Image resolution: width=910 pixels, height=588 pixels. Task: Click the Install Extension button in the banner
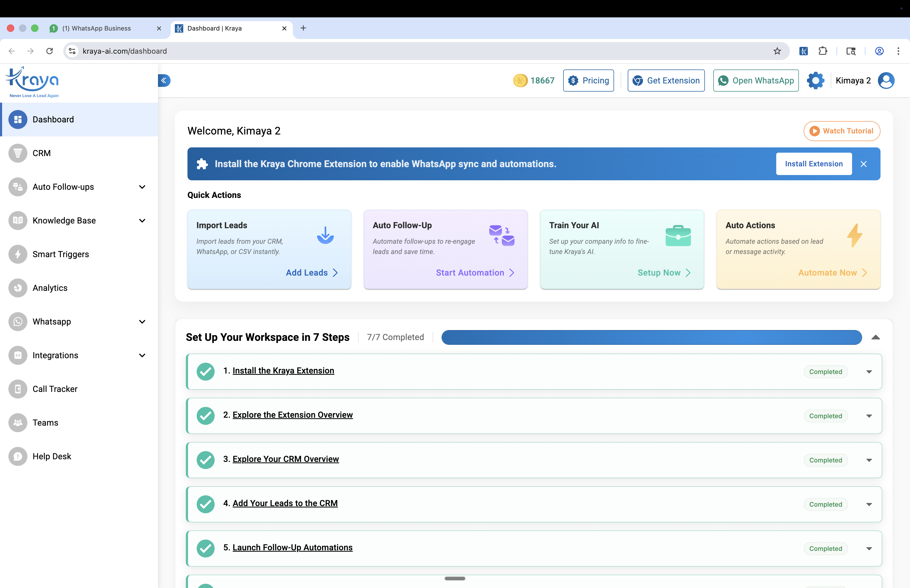[x=814, y=163]
